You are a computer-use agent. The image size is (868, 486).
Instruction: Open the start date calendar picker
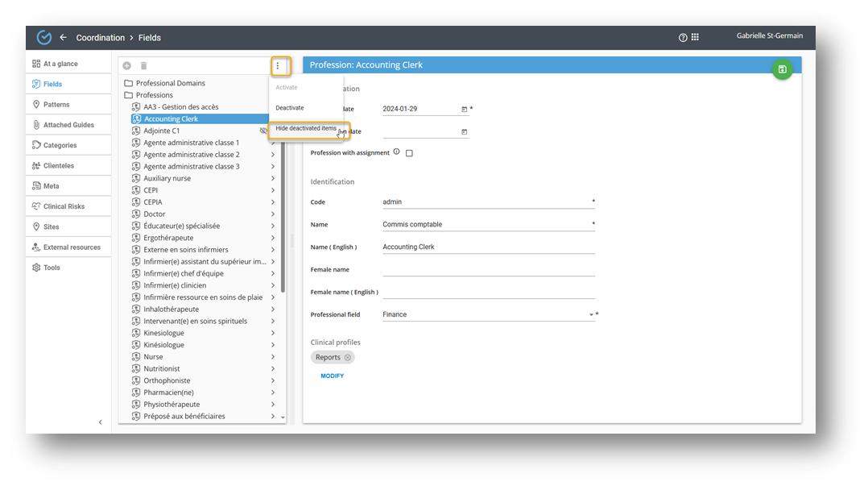click(464, 109)
